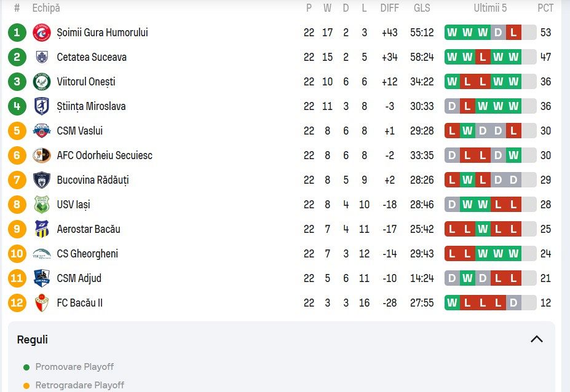Viewport: 570px width, 392px height.
Task: Click CSM Vaslui team logo
Action: (x=42, y=131)
